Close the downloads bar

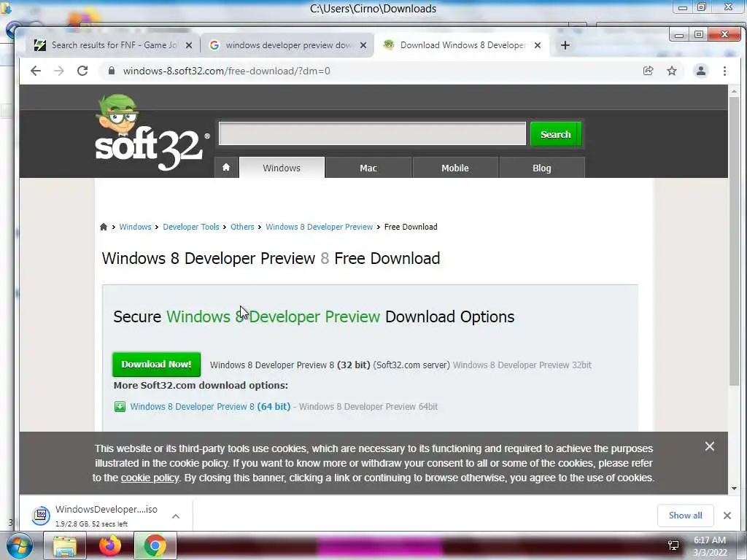727,516
